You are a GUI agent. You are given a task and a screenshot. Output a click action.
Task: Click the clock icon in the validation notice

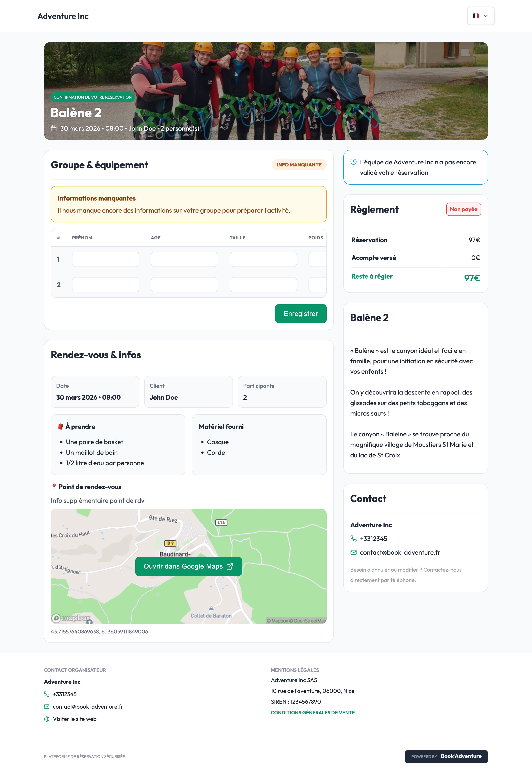point(353,162)
